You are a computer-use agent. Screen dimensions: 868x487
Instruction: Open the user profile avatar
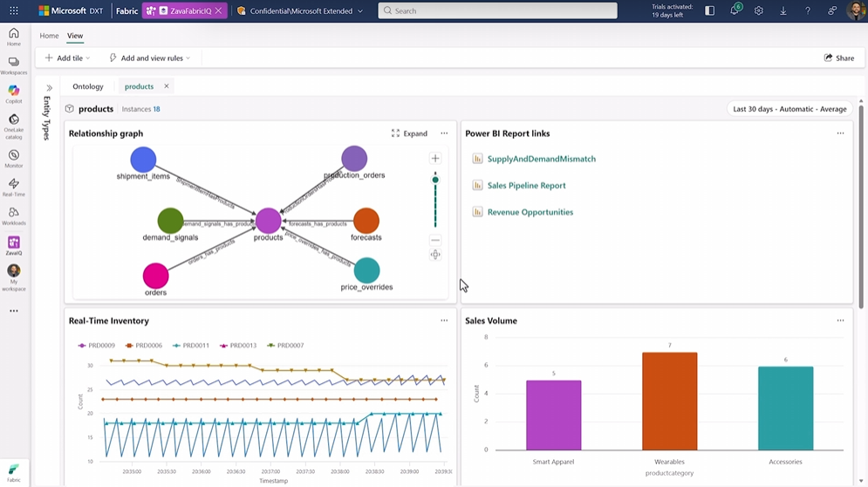(x=857, y=10)
